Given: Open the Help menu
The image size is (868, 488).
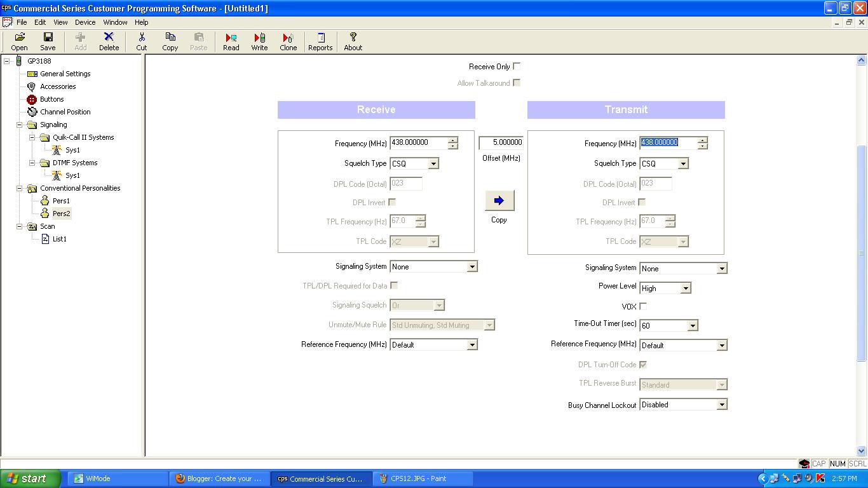Looking at the screenshot, I should coord(141,22).
